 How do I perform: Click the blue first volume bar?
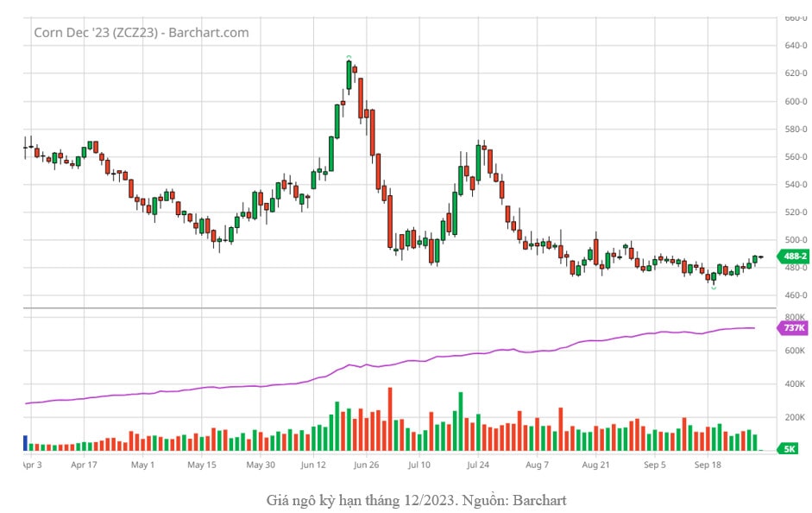[25, 443]
